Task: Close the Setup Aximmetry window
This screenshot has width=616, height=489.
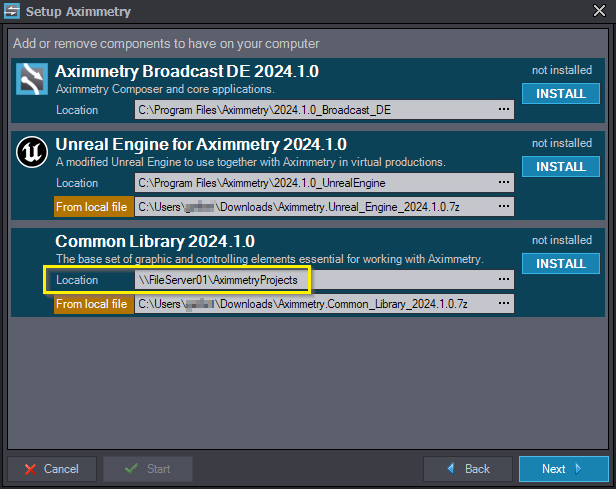Action: [x=599, y=11]
